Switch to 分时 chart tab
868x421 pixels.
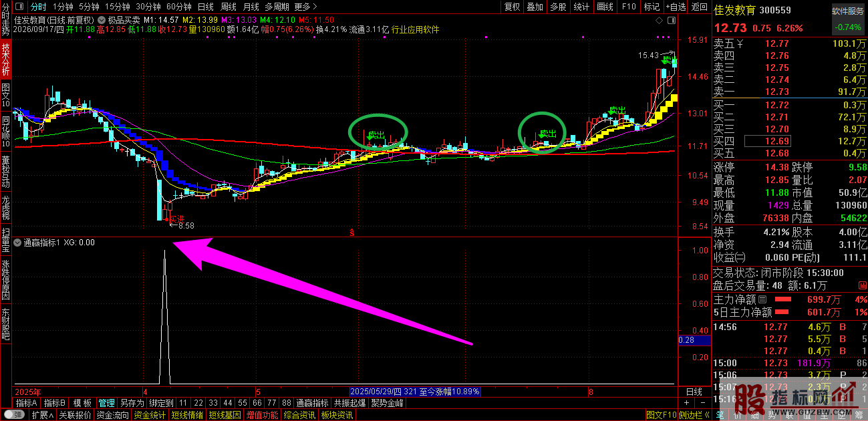[39, 7]
